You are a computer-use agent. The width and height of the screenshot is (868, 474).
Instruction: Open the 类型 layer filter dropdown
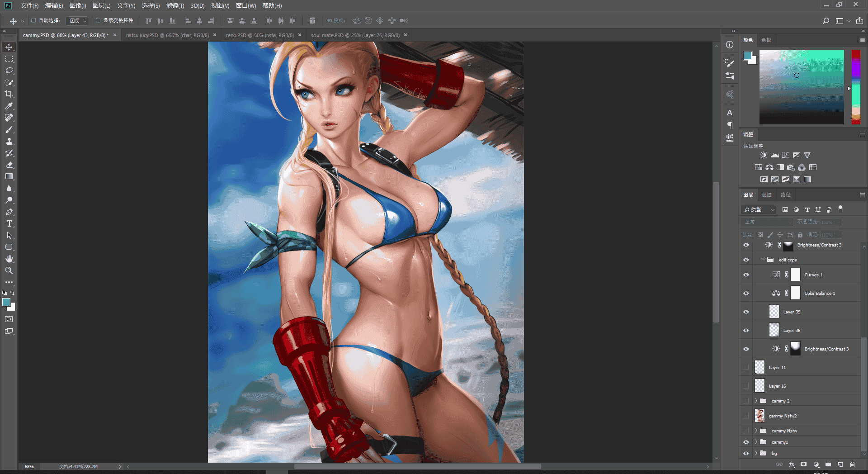(x=759, y=210)
